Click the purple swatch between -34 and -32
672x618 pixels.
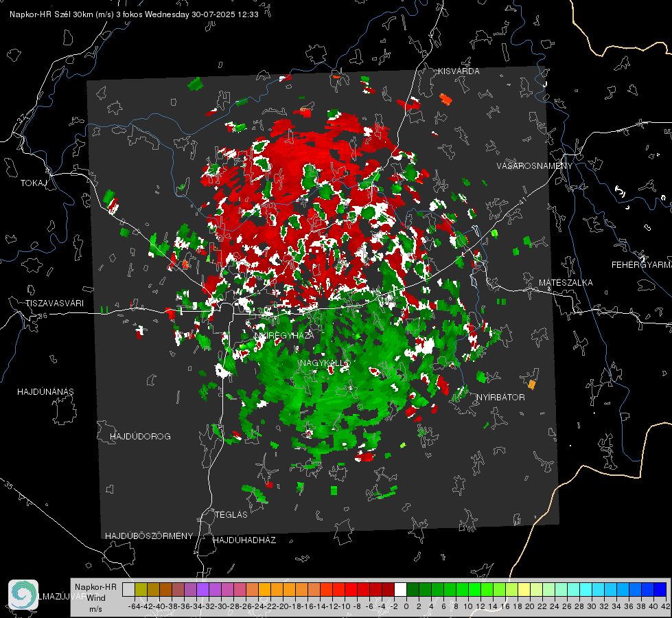202,590
